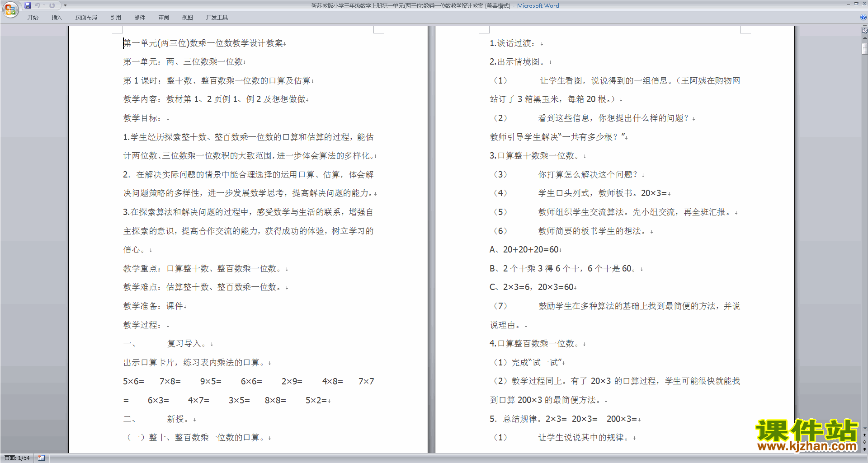Click the heading 教学目标：
The image size is (868, 463).
(x=142, y=118)
